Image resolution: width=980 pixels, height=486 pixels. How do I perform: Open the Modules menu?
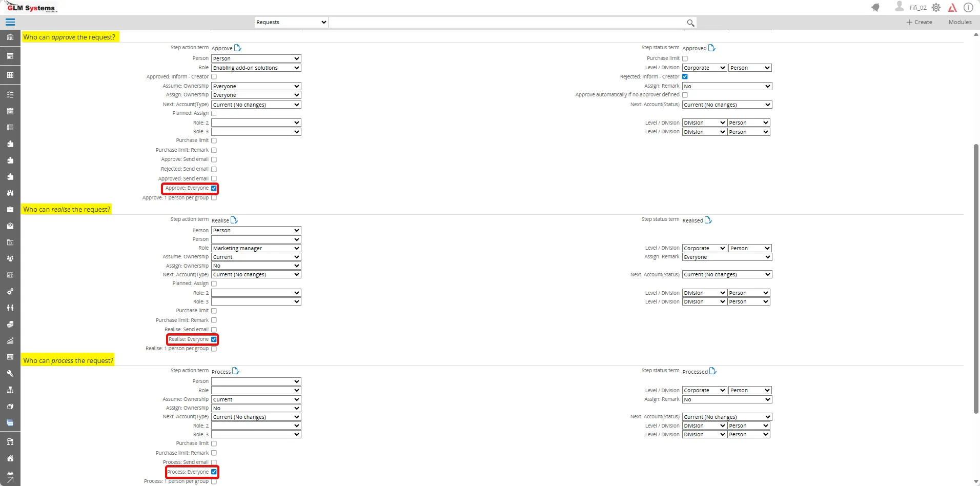(960, 22)
